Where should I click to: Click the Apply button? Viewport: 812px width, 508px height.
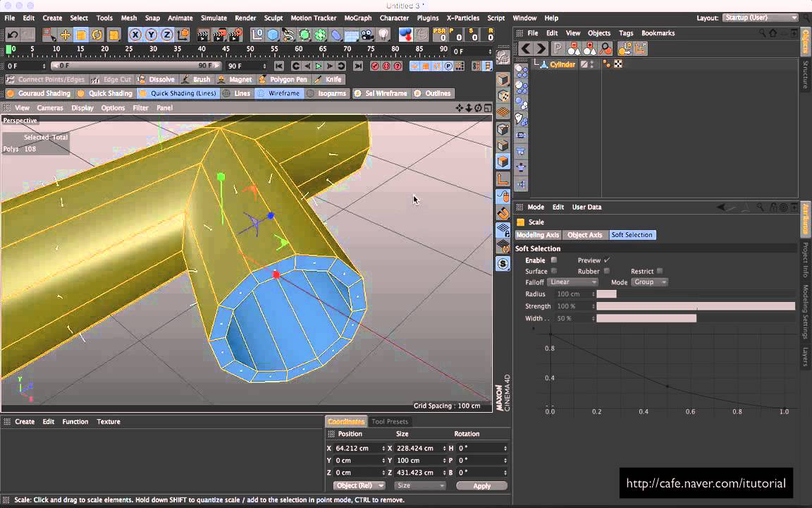pyautogui.click(x=481, y=485)
